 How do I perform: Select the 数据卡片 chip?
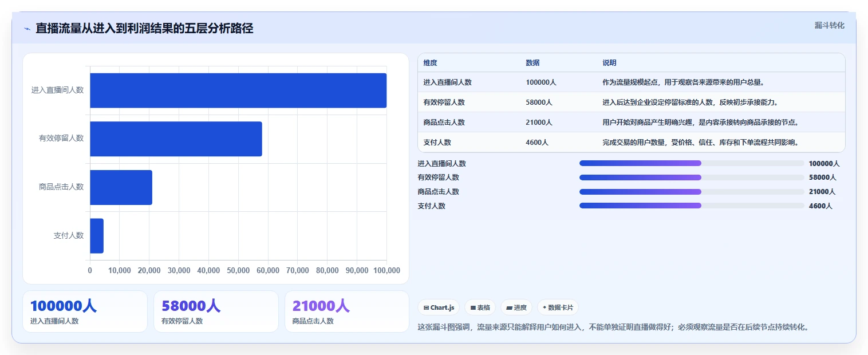click(x=558, y=307)
